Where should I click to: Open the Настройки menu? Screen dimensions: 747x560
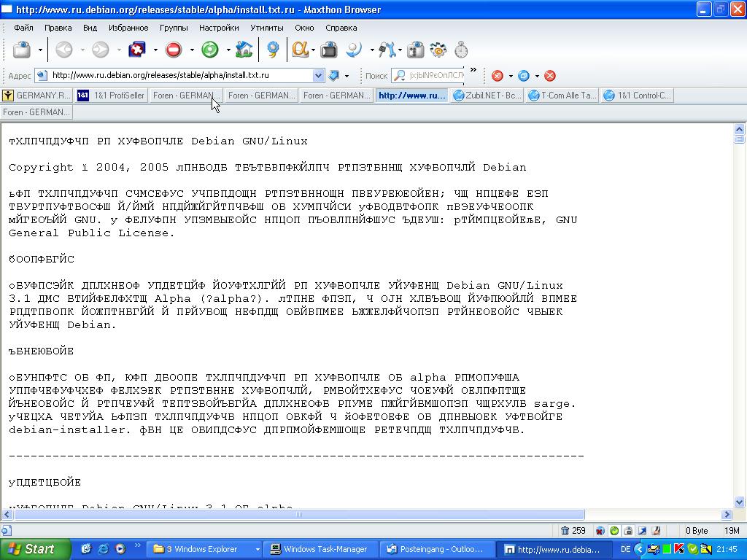(x=219, y=28)
